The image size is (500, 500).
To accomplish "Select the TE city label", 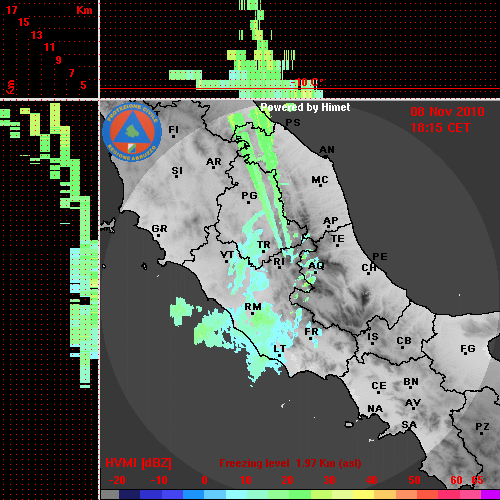I will pos(338,239).
